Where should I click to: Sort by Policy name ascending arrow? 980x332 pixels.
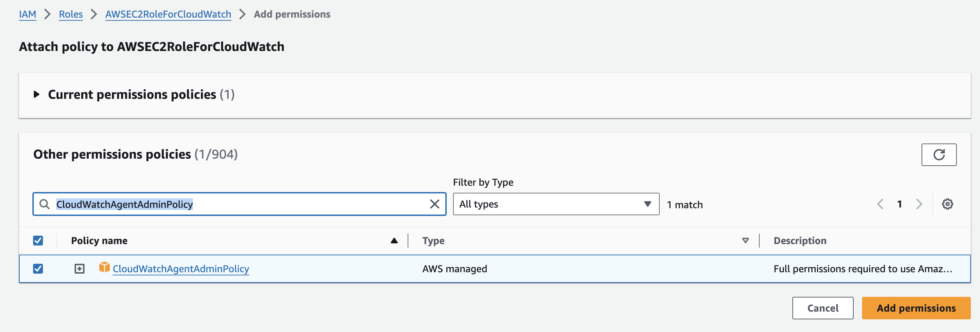pyautogui.click(x=394, y=241)
